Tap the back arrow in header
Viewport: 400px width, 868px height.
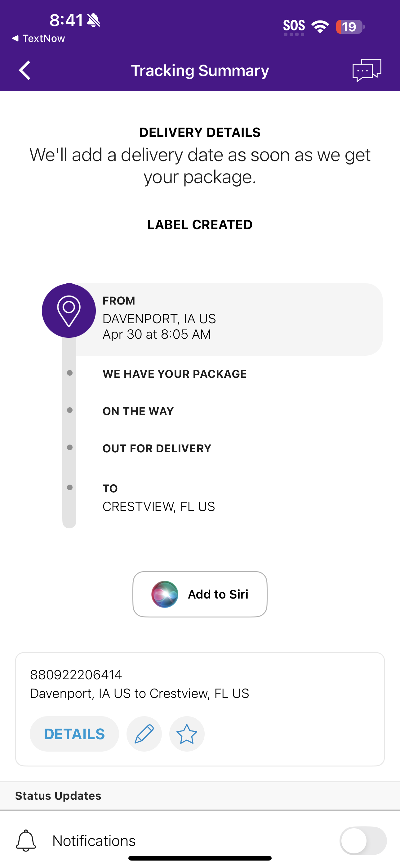point(24,70)
